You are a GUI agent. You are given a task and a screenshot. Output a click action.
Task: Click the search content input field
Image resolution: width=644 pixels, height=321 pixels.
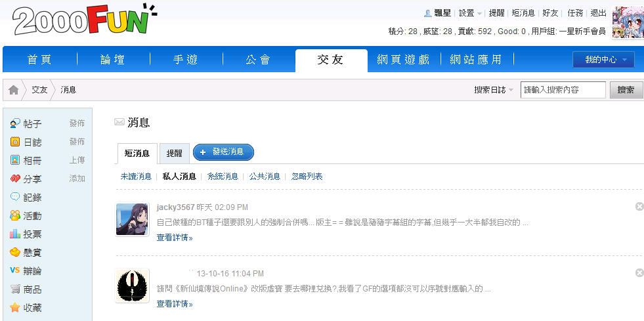[563, 90]
